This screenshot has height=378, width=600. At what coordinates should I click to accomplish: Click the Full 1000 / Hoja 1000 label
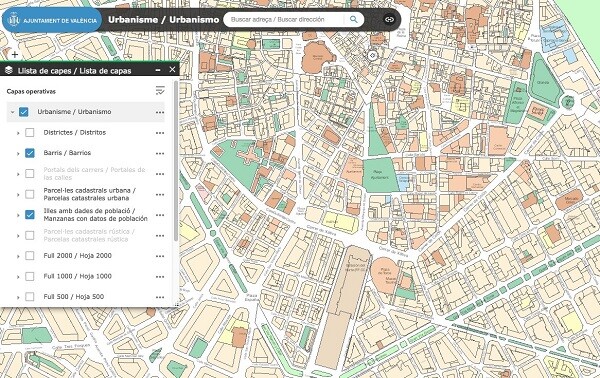pyautogui.click(x=78, y=276)
